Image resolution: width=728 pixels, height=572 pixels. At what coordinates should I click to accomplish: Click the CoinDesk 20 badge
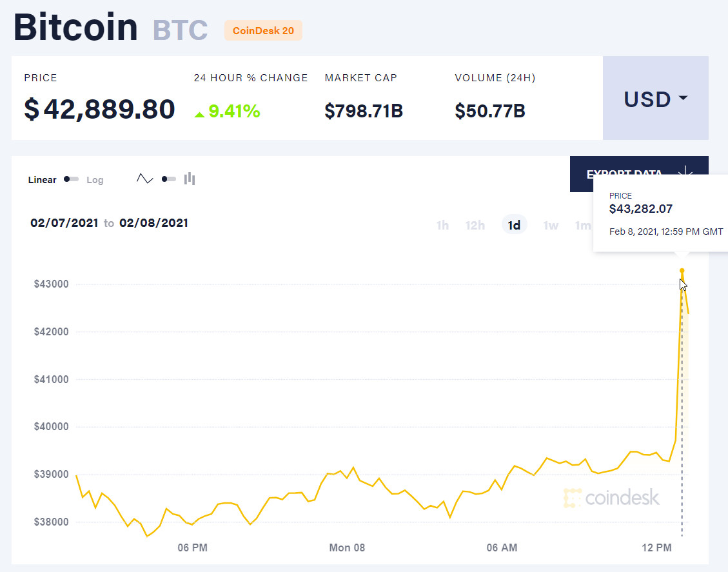click(x=263, y=30)
